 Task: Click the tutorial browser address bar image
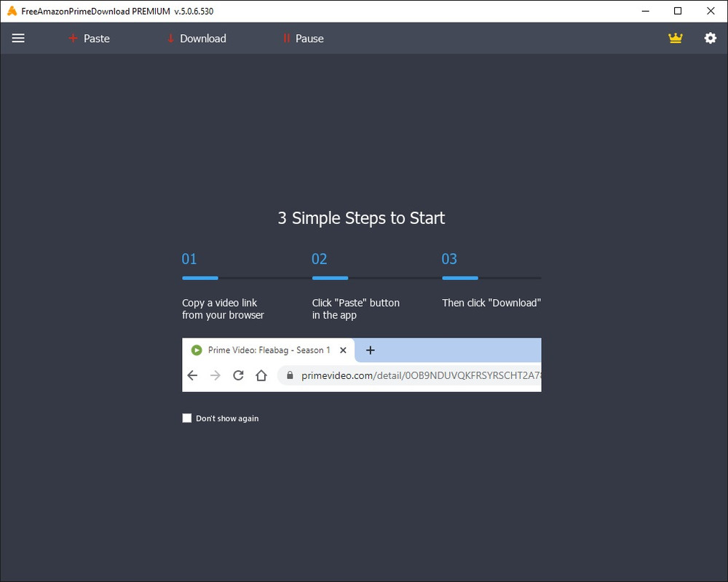(x=409, y=375)
